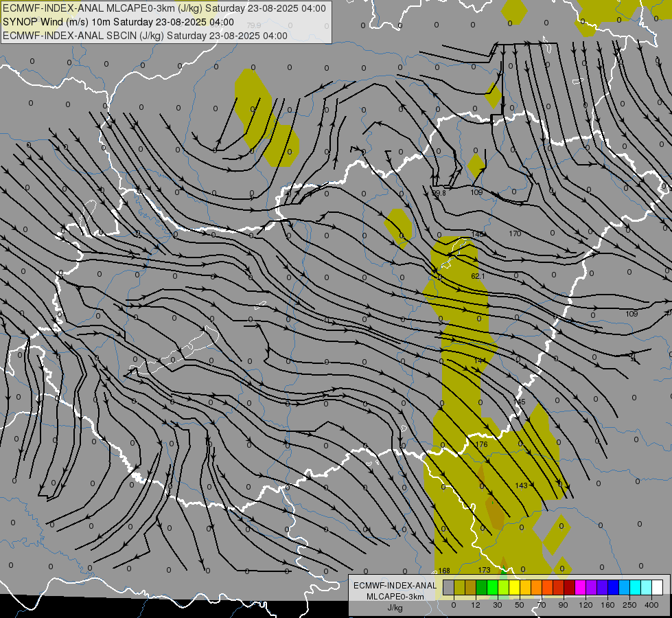This screenshot has height=618, width=672.
Task: Click the 160 tick label in the legend
Action: click(607, 606)
